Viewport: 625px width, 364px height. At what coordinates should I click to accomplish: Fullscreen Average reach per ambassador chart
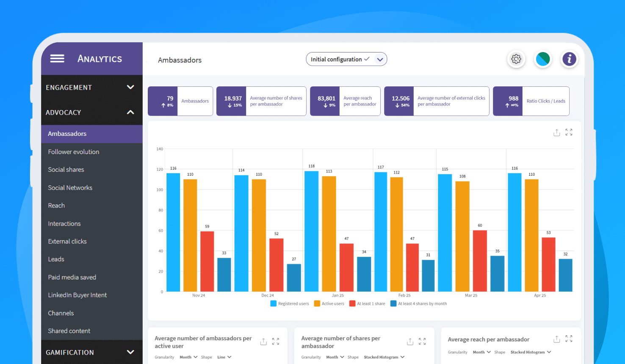tap(569, 339)
